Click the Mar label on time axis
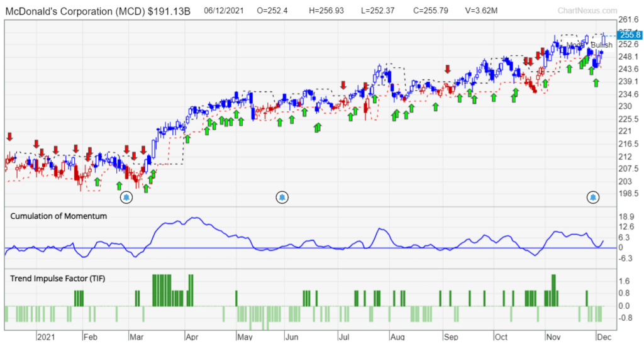Screen dimensions: 644x344 click(x=136, y=337)
